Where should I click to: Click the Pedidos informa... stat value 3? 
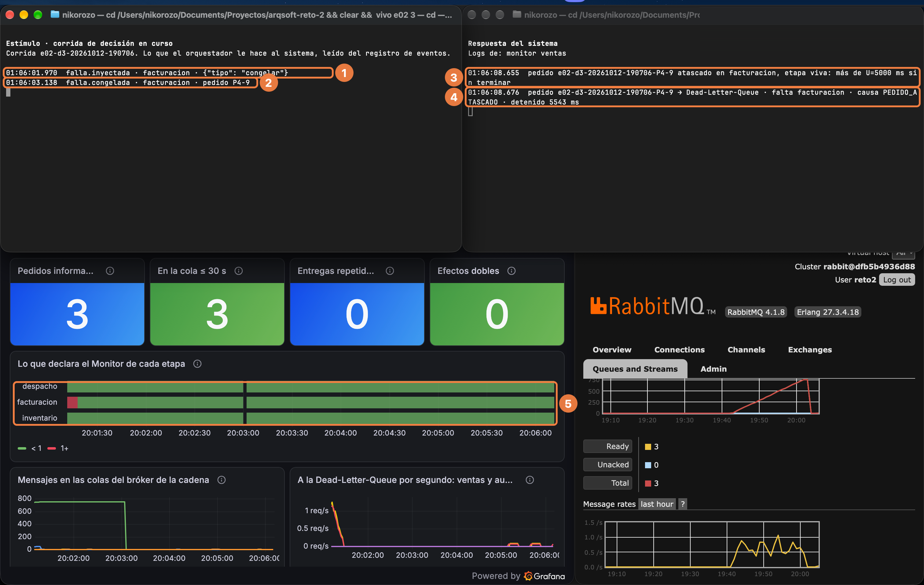(77, 315)
